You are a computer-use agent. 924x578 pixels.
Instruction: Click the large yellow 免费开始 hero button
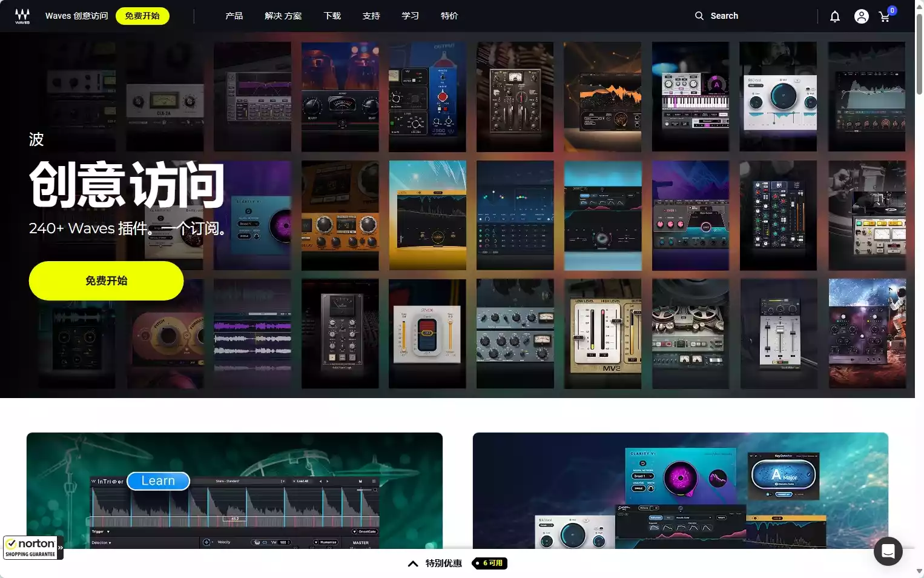coord(106,281)
